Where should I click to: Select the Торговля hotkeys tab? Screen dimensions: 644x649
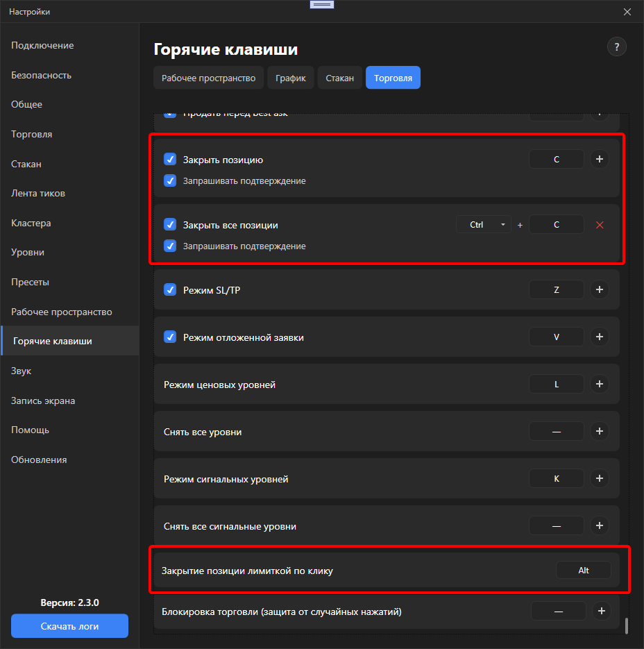[x=393, y=78]
